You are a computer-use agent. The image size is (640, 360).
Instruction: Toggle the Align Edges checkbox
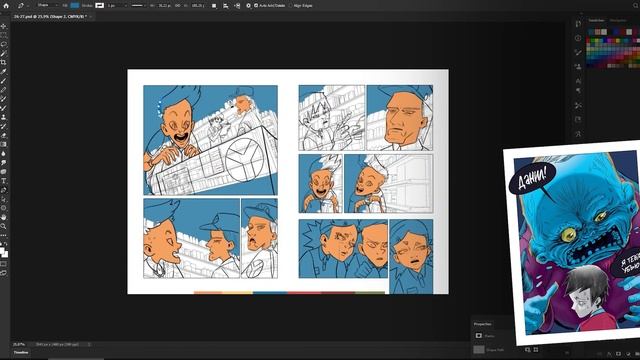click(x=290, y=6)
